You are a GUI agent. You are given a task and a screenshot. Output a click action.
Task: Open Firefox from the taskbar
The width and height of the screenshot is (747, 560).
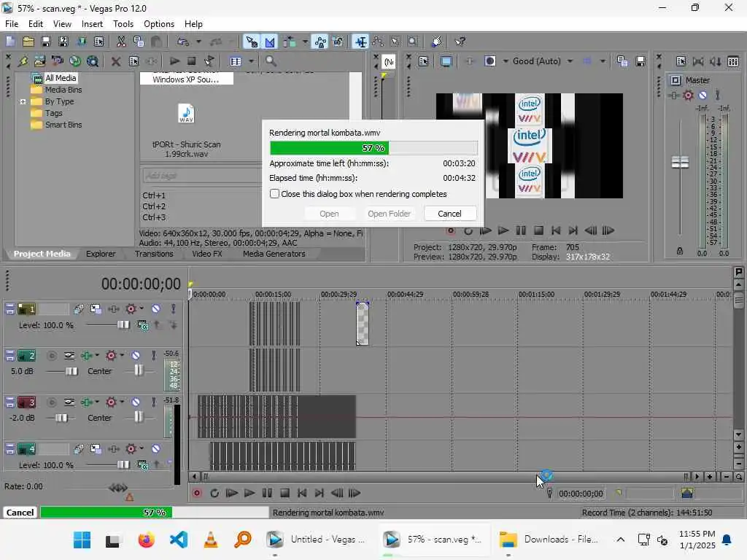pos(147,540)
